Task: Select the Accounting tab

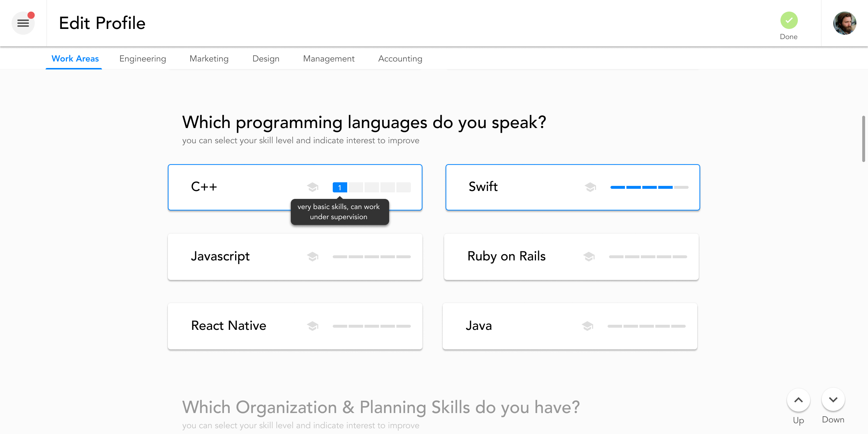Action: [400, 59]
